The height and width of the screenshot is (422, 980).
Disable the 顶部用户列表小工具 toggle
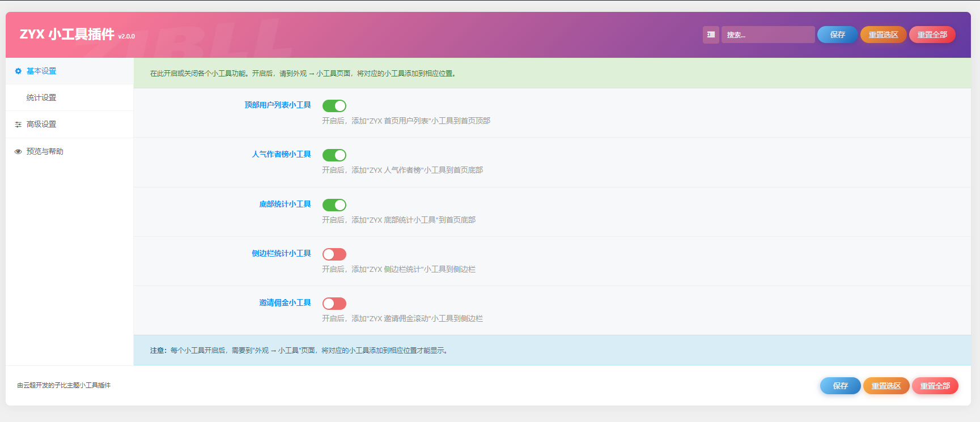(334, 106)
